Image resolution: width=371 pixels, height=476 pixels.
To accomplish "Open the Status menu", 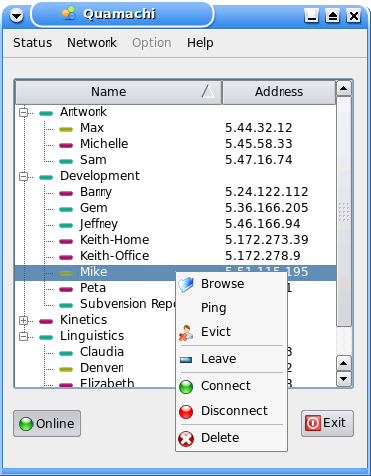I will tap(33, 43).
